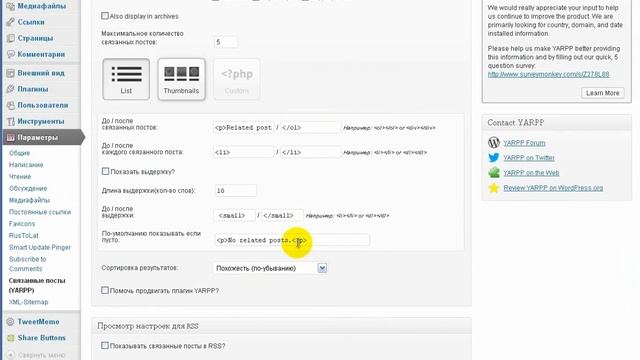Open the Сортировка результатов dropdown
The height and width of the screenshot is (360, 640).
coord(270,268)
